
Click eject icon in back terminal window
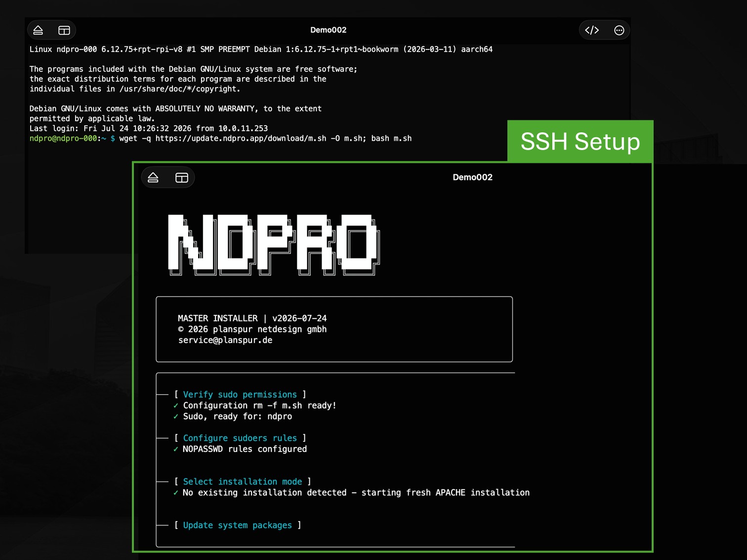(x=38, y=30)
